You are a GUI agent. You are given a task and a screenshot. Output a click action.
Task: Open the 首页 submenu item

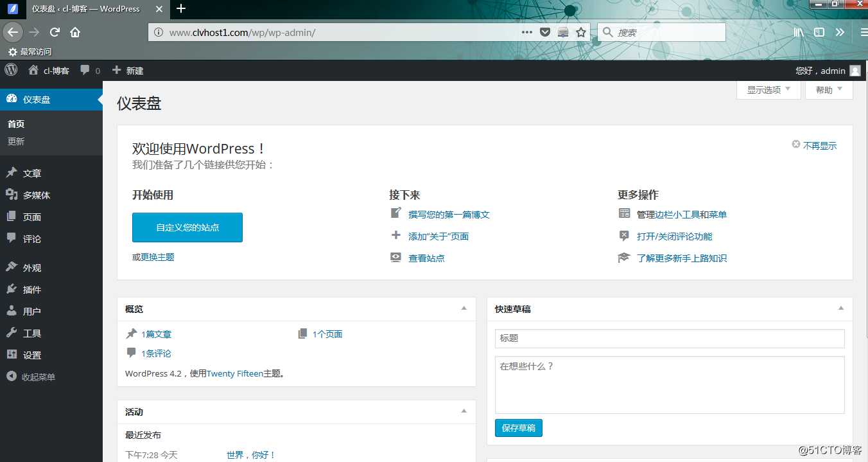(x=16, y=124)
